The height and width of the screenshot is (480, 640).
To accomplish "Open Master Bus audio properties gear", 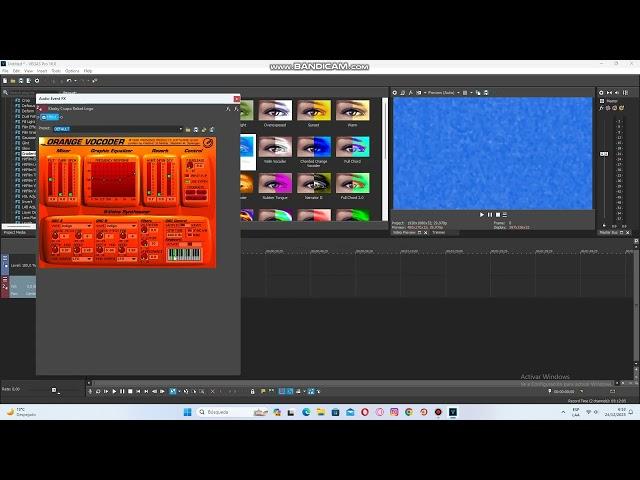I will [601, 93].
